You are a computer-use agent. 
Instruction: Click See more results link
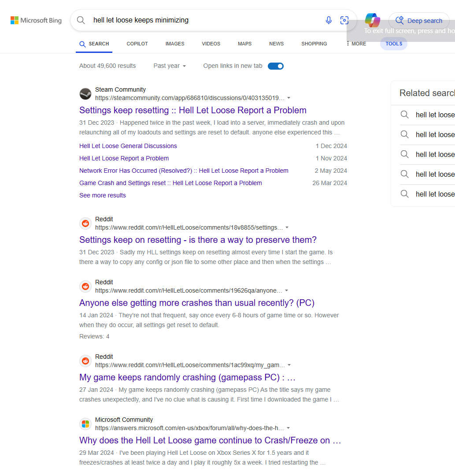click(x=103, y=196)
